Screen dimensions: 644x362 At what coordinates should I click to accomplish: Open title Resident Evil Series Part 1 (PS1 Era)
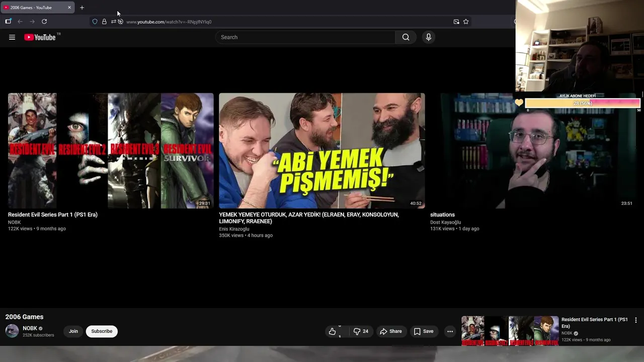click(53, 215)
